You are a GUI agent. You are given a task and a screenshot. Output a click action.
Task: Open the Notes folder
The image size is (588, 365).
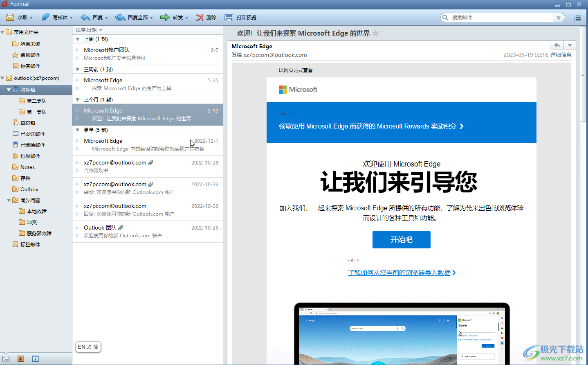[27, 167]
